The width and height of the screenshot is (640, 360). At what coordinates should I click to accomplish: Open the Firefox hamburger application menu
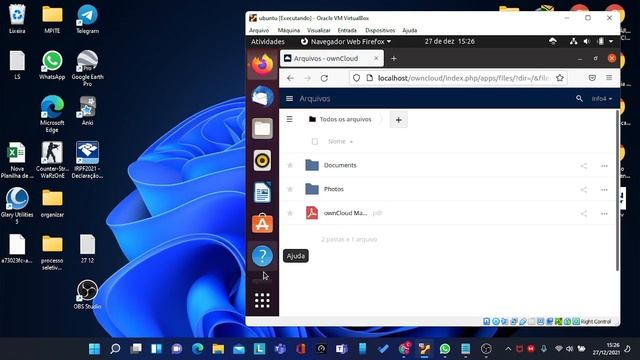pyautogui.click(x=609, y=78)
